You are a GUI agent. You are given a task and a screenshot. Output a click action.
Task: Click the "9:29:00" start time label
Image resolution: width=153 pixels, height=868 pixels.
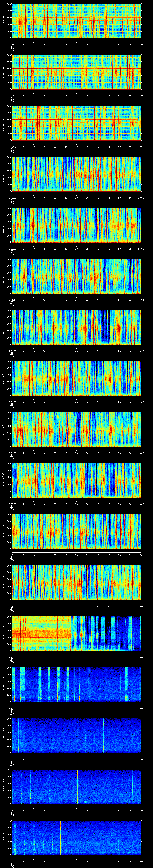click(12, 708)
